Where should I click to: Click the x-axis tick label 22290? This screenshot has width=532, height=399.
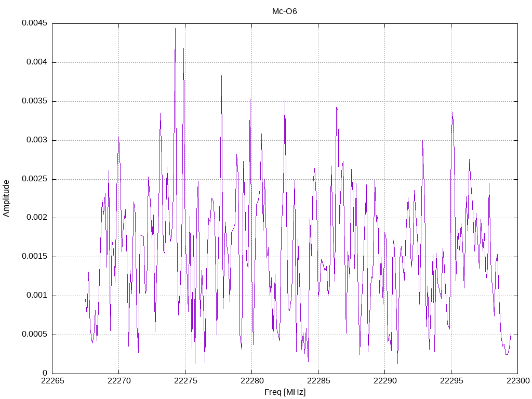coord(385,381)
